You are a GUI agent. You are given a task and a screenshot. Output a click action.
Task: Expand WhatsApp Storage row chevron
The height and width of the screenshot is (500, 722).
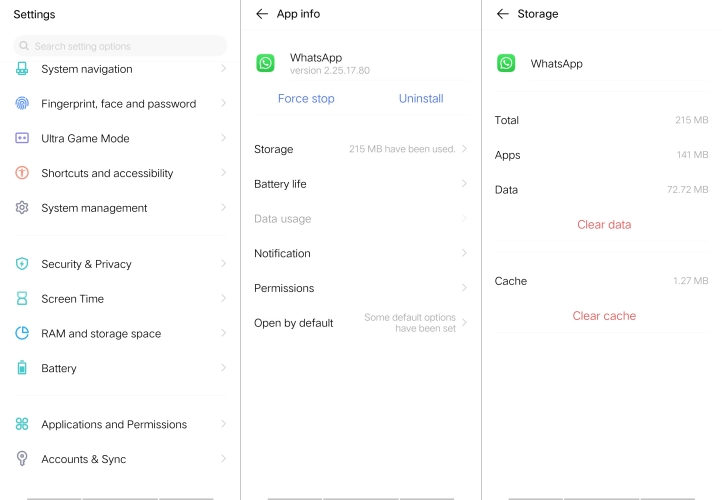[x=464, y=149]
